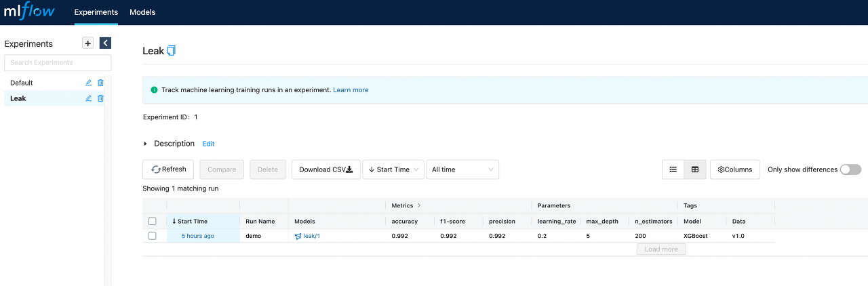
Task: Copy the Leak experiment name
Action: 171,51
